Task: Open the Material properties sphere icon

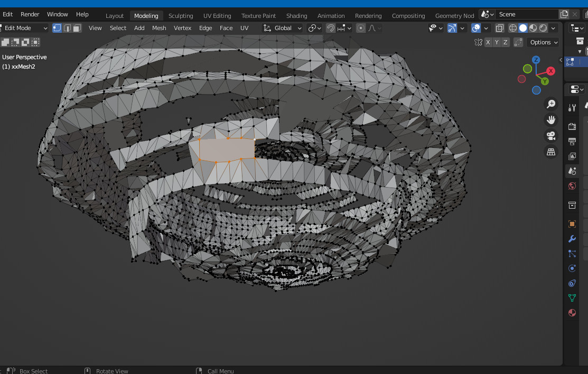Action: click(572, 313)
